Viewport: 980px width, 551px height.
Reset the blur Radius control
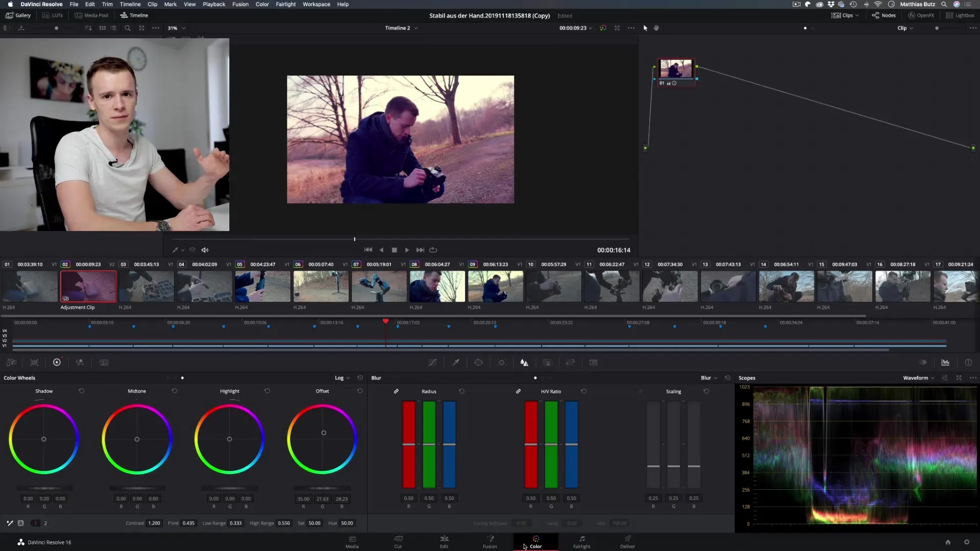pyautogui.click(x=461, y=391)
